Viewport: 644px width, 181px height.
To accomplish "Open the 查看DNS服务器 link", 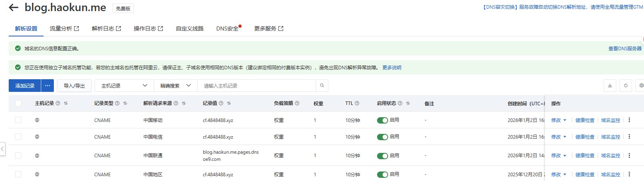I will tap(625, 48).
